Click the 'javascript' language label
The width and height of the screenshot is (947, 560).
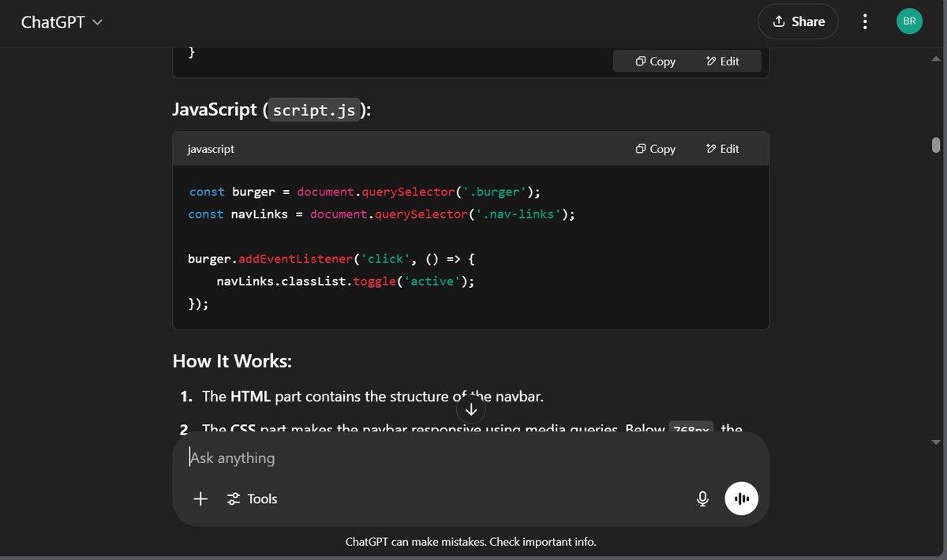(x=211, y=149)
